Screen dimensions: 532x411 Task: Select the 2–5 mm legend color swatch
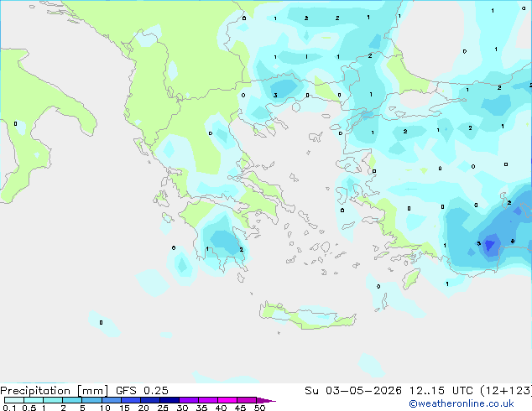tap(72, 400)
